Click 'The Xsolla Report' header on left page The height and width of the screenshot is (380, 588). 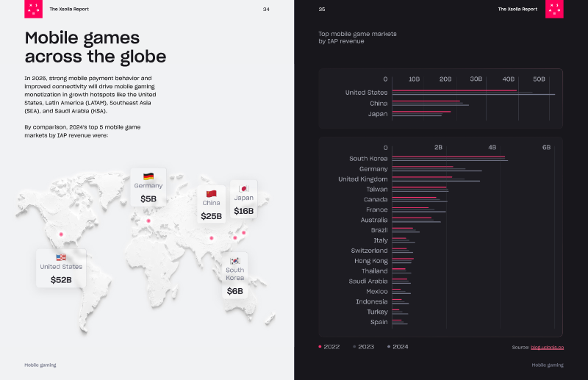pyautogui.click(x=67, y=10)
